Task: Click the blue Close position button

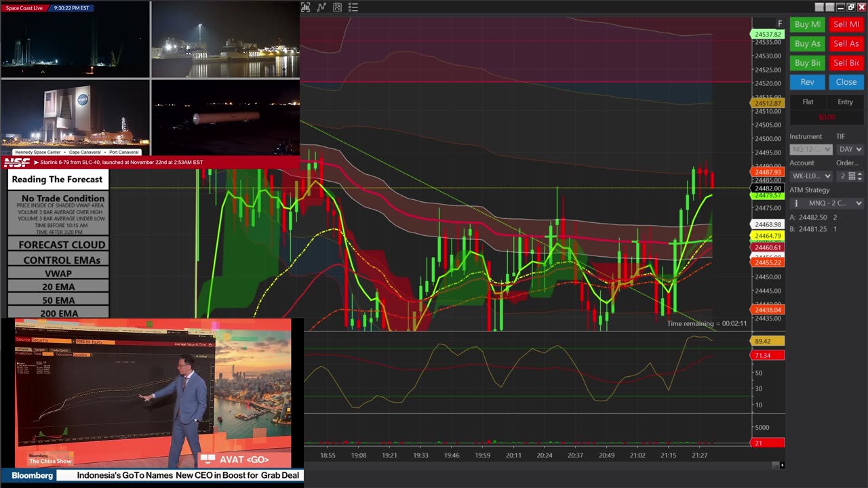Action: coord(846,82)
